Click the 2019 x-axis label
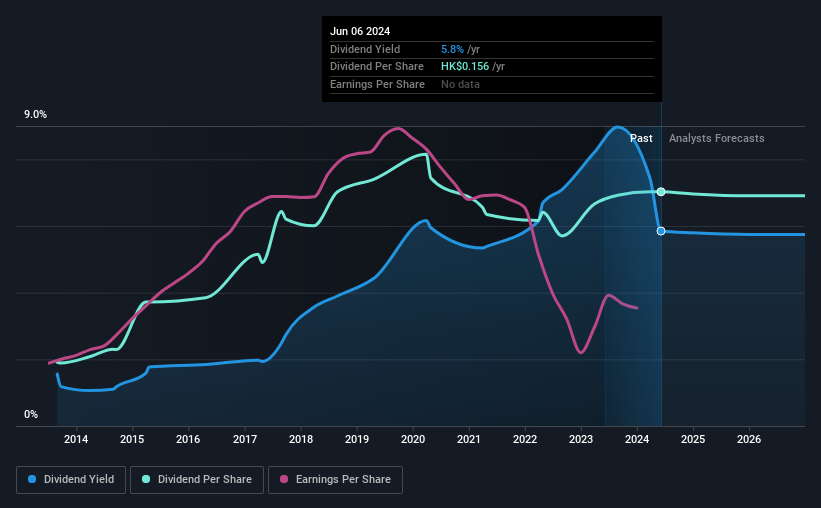The width and height of the screenshot is (821, 508). pos(357,439)
